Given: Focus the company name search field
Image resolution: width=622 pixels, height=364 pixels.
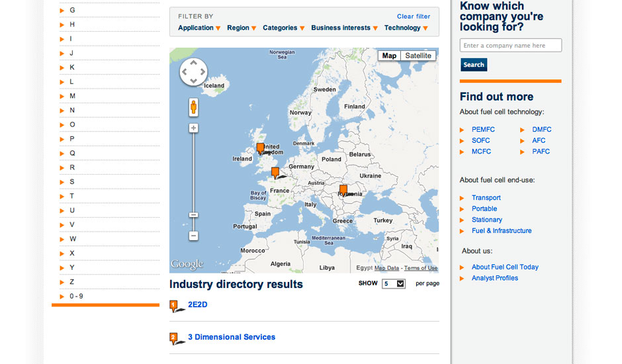Looking at the screenshot, I should click(x=511, y=45).
